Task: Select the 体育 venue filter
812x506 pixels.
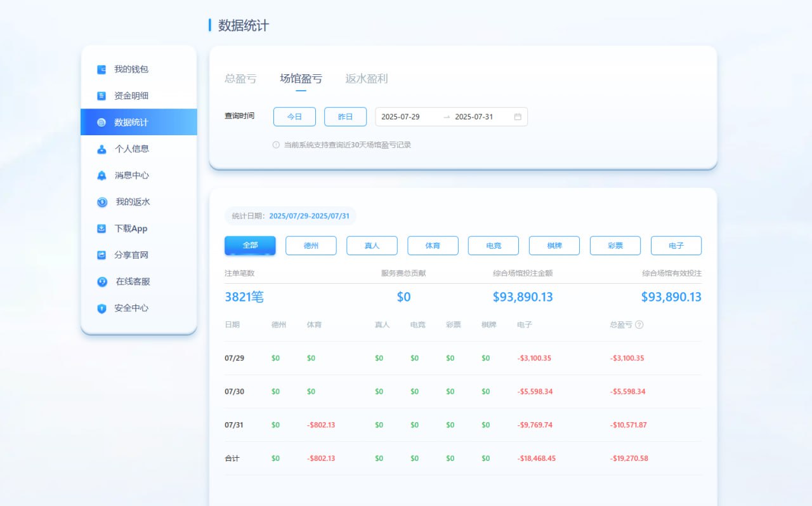Action: [x=433, y=246]
